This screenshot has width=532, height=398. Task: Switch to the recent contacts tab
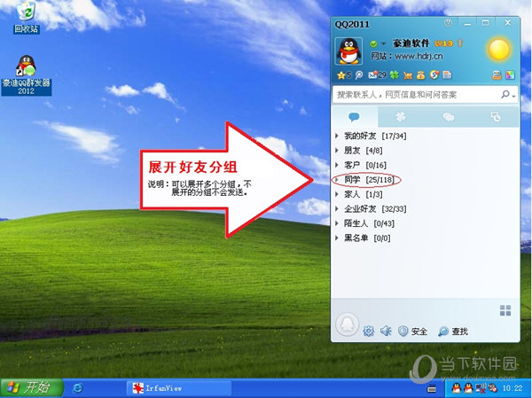pos(496,117)
